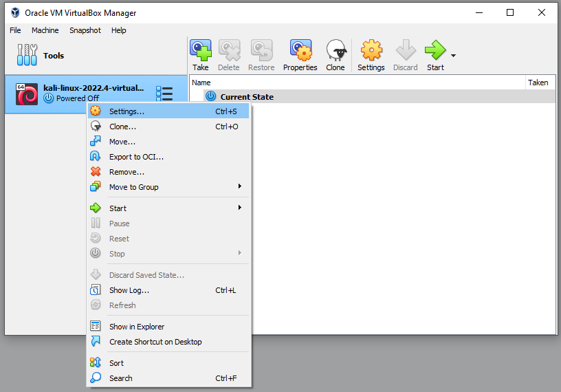Expand the Start toolbar button dropdown arrow

tap(453, 56)
